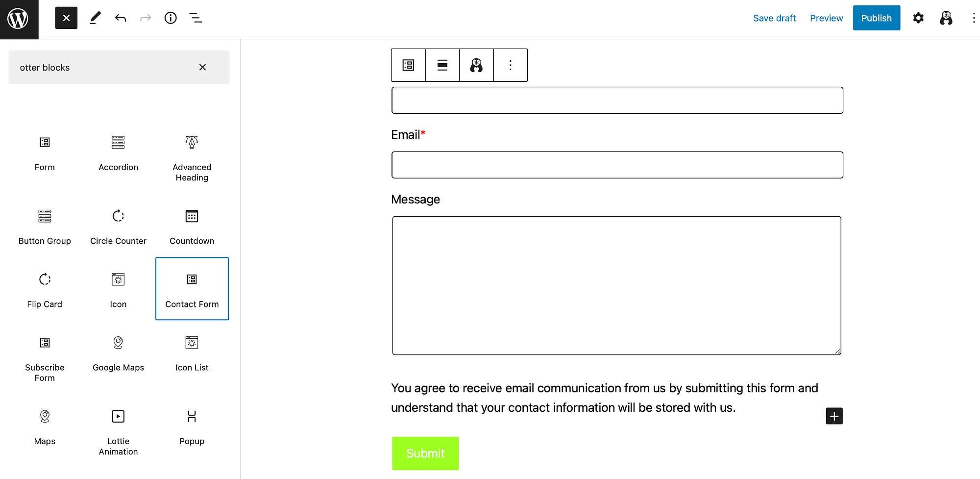Open the Otter plugin sidebar
The height and width of the screenshot is (479, 980).
(946, 18)
